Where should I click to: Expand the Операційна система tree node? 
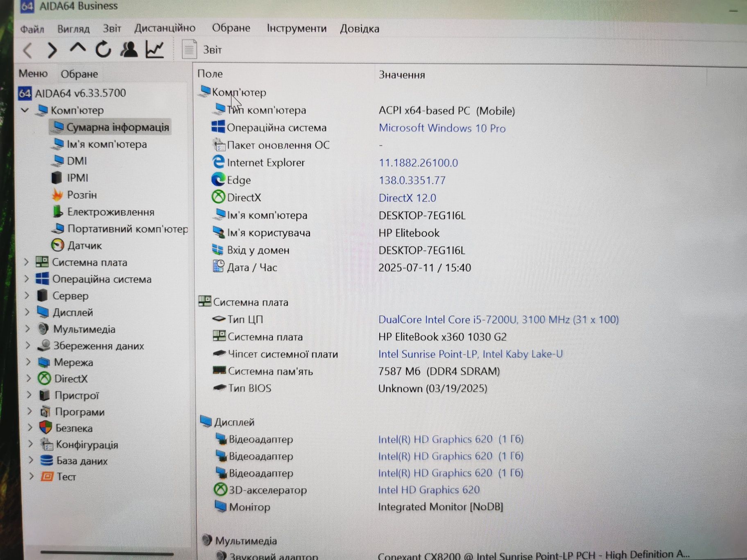point(27,279)
